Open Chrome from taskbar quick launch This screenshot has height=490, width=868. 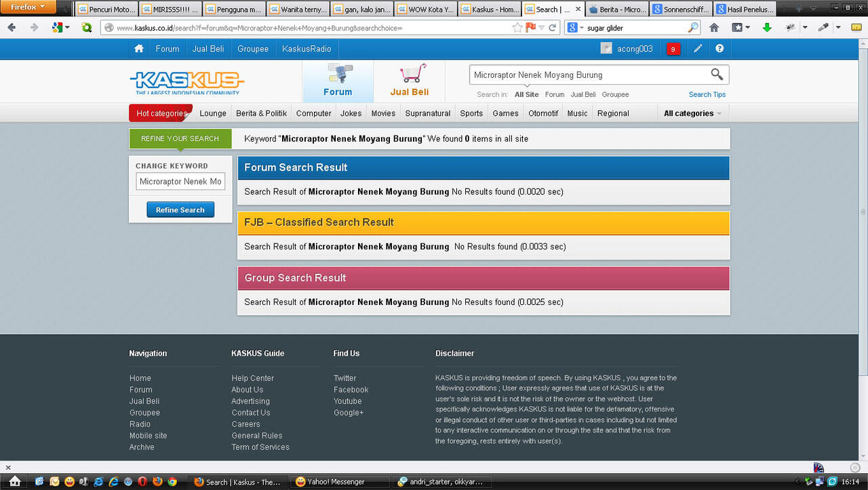pos(172,482)
